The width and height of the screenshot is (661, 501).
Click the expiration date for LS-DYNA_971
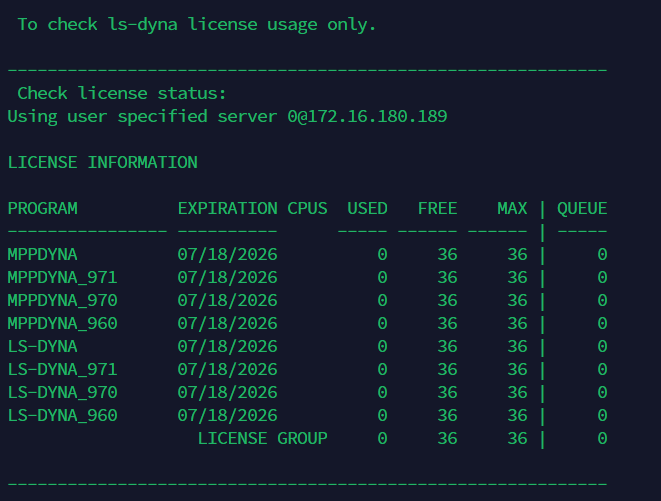(227, 369)
